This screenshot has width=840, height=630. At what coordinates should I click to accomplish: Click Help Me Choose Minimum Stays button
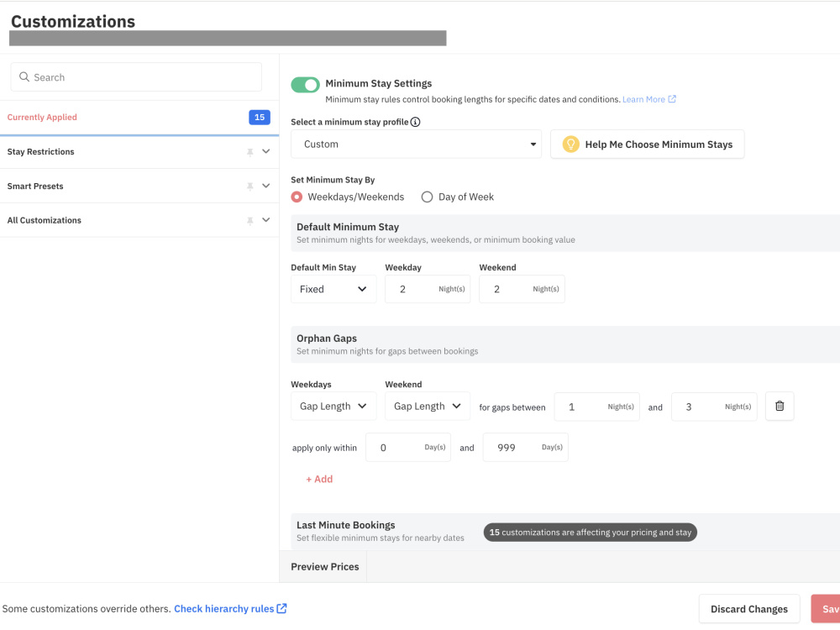tap(647, 144)
